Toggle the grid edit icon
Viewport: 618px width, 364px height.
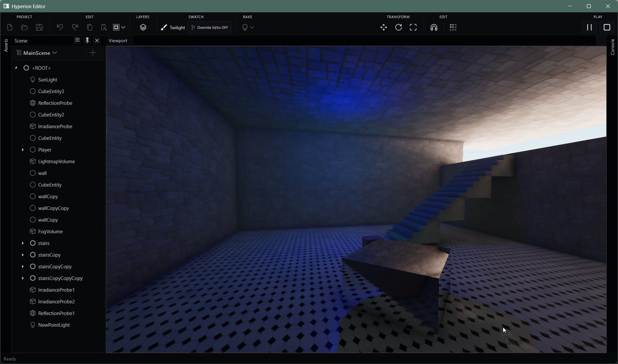point(453,28)
